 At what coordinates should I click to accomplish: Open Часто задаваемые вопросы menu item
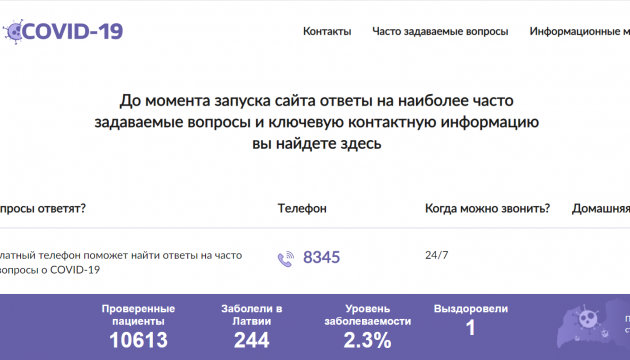point(440,31)
